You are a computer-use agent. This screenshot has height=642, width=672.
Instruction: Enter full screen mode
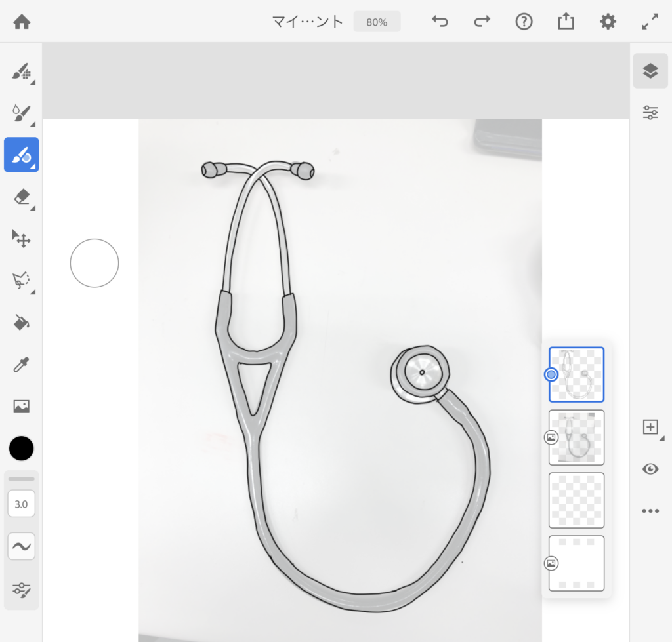pyautogui.click(x=650, y=22)
